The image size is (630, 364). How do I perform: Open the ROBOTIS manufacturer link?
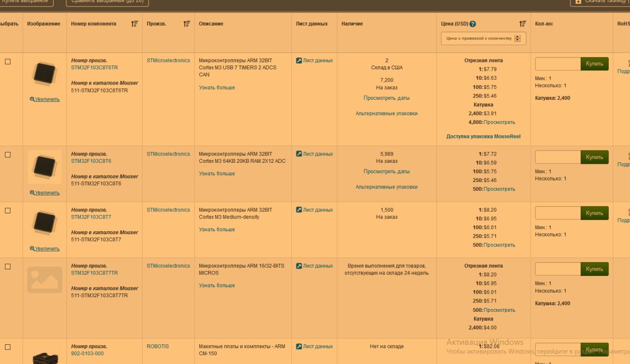coord(157,347)
